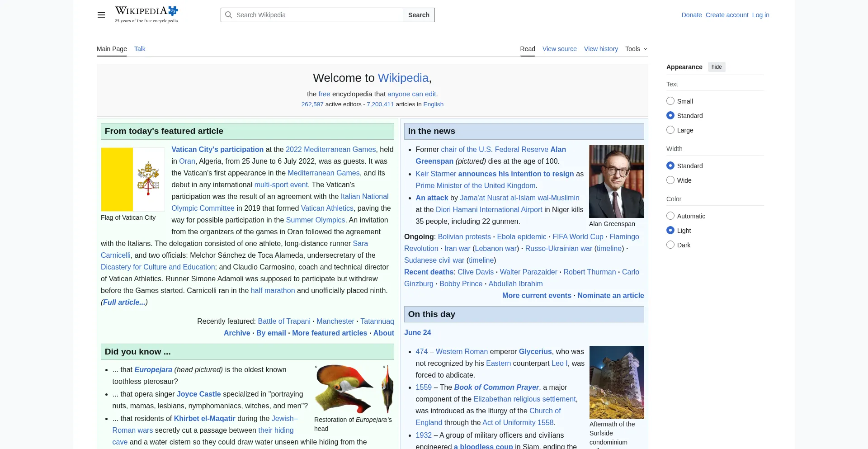Select Standard text size

click(x=670, y=116)
